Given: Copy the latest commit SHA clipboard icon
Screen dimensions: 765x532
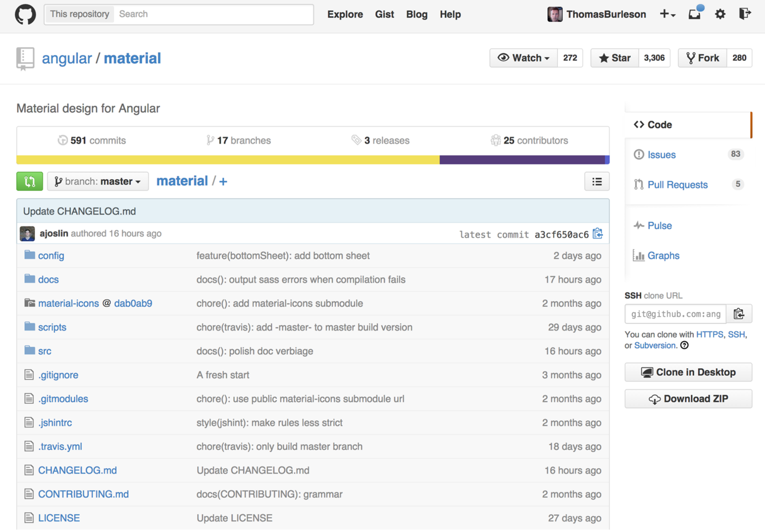Looking at the screenshot, I should pos(598,234).
